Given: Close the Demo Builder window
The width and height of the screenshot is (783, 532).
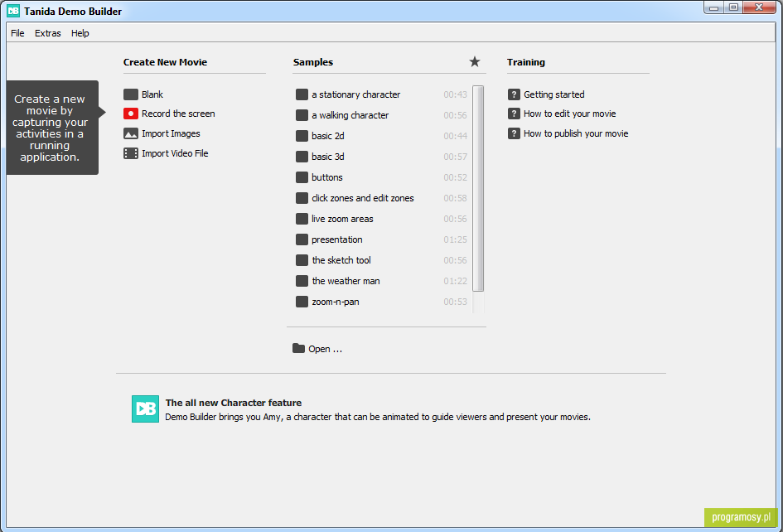Looking at the screenshot, I should tap(759, 7).
